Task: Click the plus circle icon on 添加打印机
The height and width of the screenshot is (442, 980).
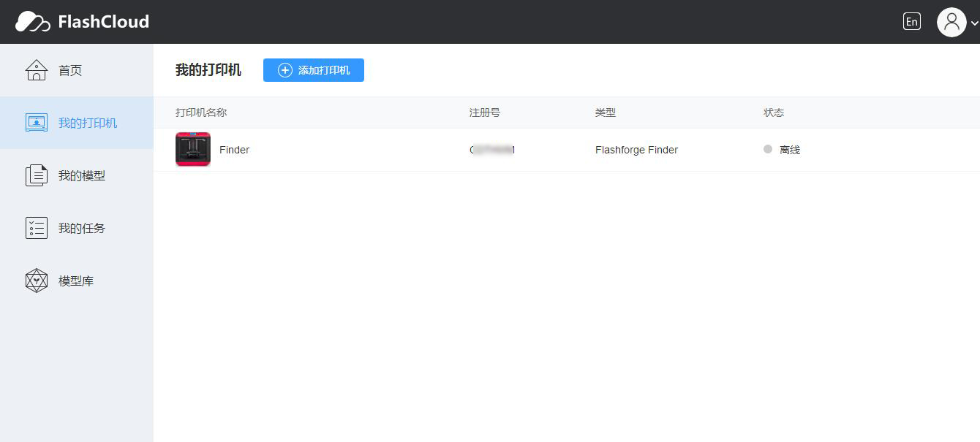Action: coord(285,70)
